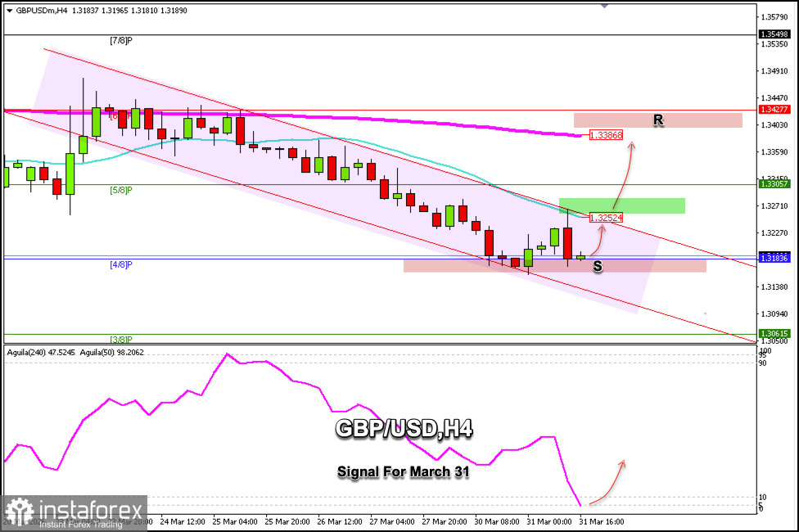Click the Signal For March 31 text

[404, 473]
